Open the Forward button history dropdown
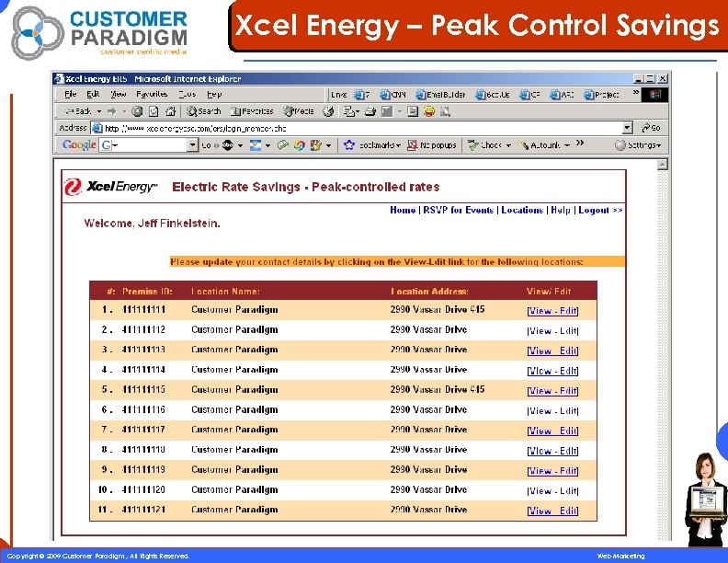The image size is (728, 563). pos(124,111)
